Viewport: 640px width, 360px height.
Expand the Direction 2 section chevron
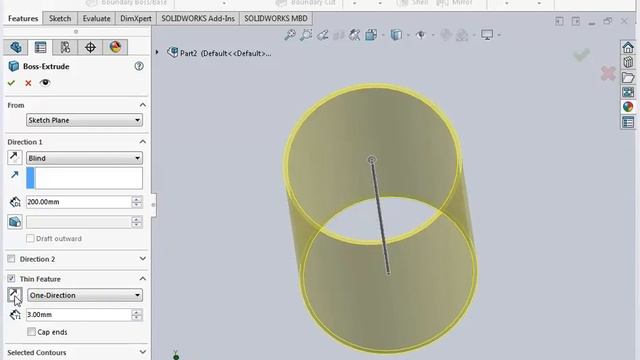pos(142,259)
